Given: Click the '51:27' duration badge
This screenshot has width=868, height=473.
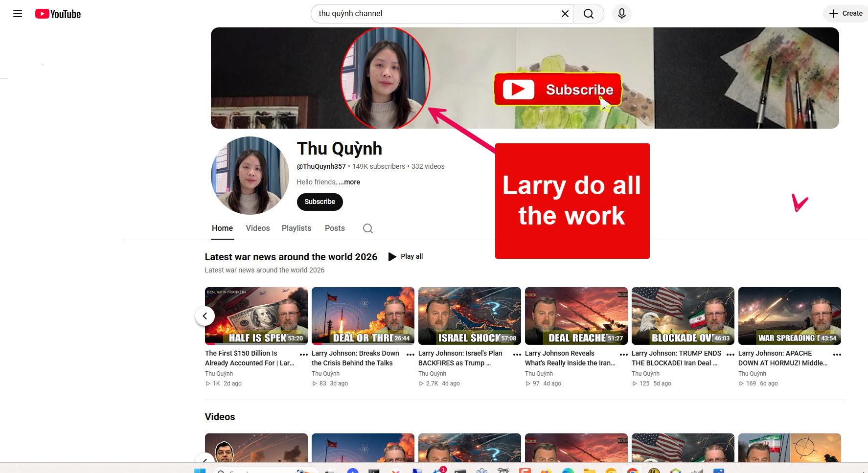Looking at the screenshot, I should (616, 338).
